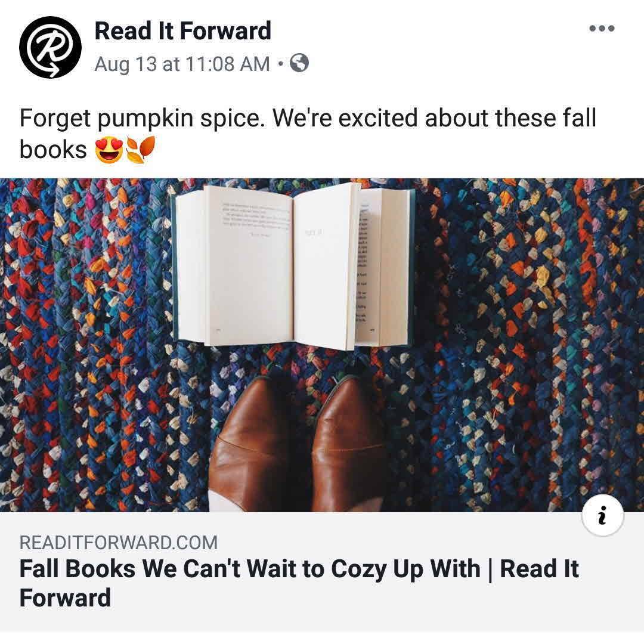Click the fall leaves emoji in caption
Screen dimensions: 644x644
tap(141, 150)
